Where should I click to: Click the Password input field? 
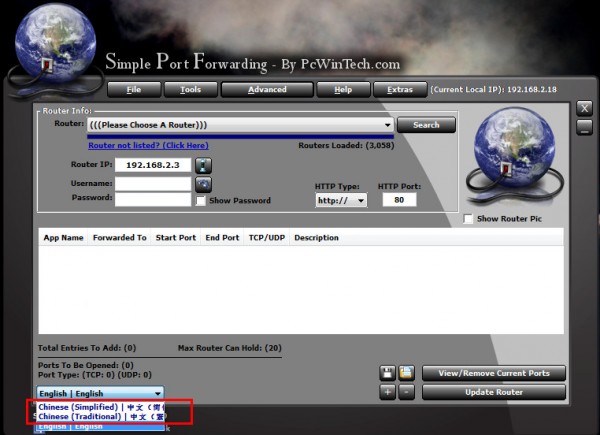pos(153,199)
